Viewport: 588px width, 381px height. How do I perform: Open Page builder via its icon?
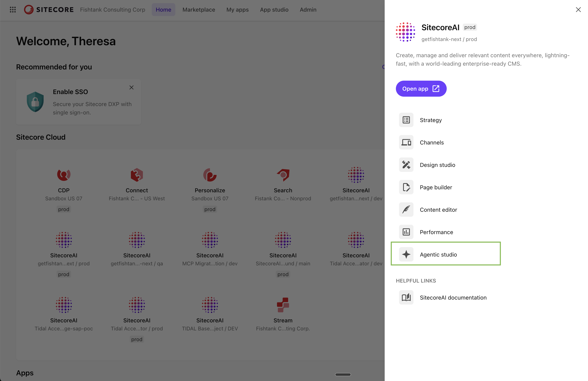406,187
